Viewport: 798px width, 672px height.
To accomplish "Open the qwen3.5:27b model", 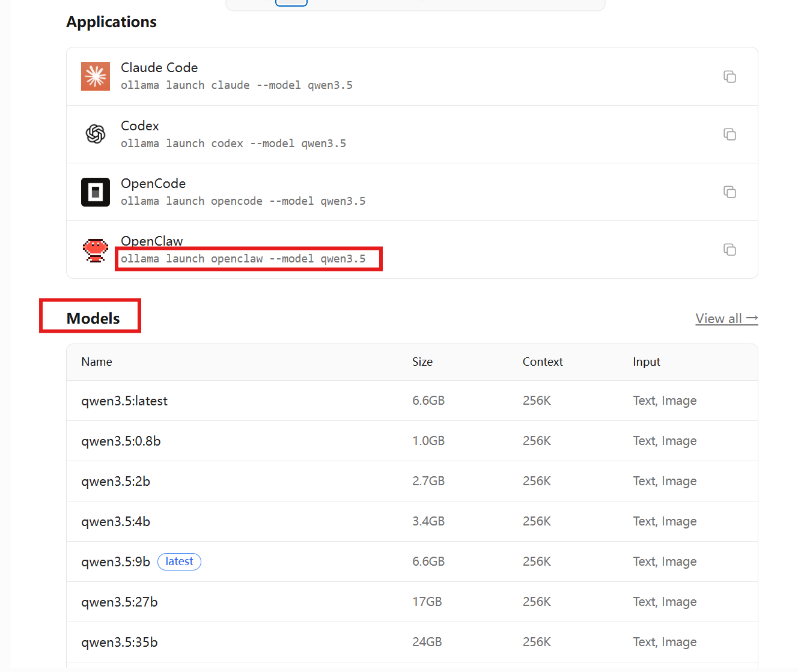I will [x=120, y=602].
